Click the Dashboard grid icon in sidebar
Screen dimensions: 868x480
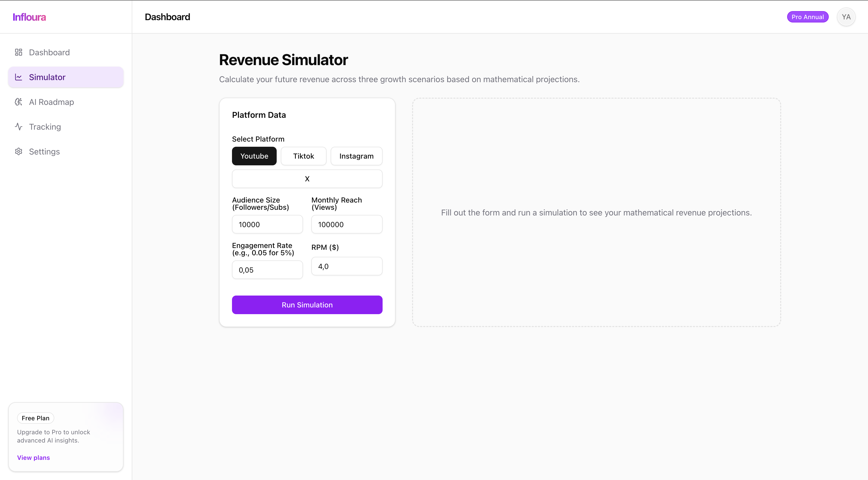[x=19, y=52]
